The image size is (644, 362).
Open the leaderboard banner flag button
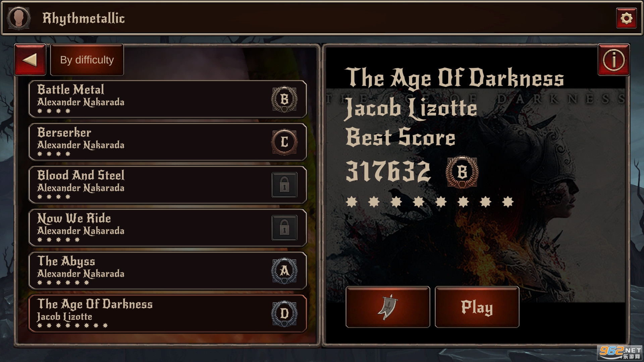click(388, 307)
